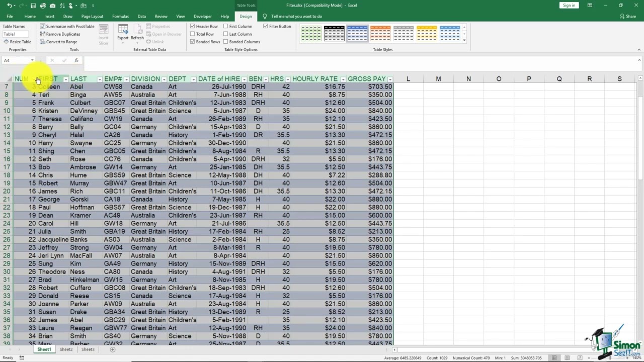This screenshot has width=644, height=362.
Task: Open the DIVISION column filter dropdown
Action: click(x=164, y=79)
